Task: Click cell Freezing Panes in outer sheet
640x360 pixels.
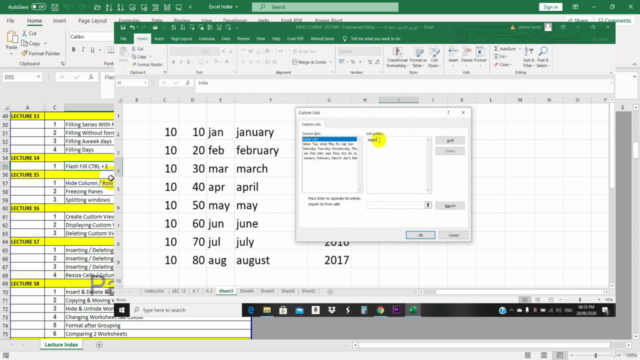Action: click(89, 191)
